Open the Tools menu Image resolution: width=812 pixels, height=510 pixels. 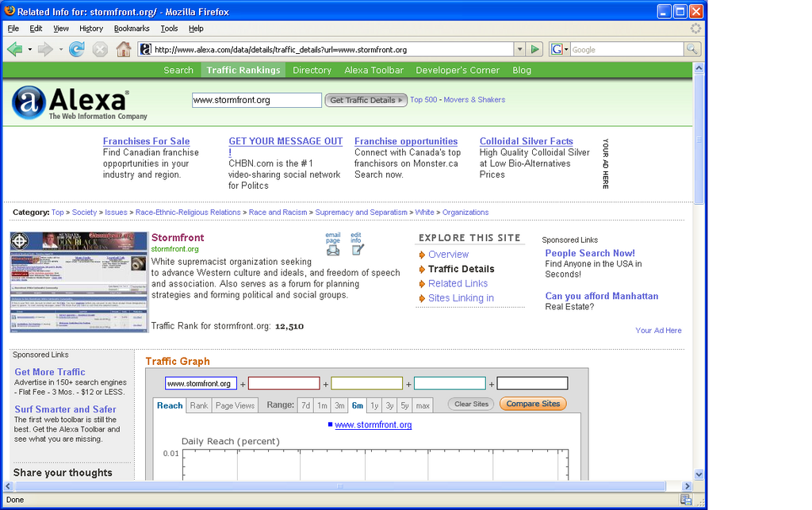point(169,29)
